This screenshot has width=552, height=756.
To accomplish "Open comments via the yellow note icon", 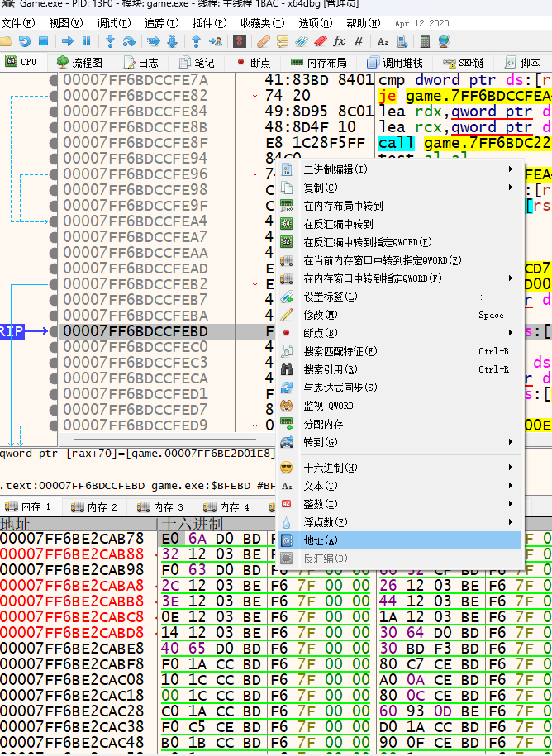I will [283, 41].
